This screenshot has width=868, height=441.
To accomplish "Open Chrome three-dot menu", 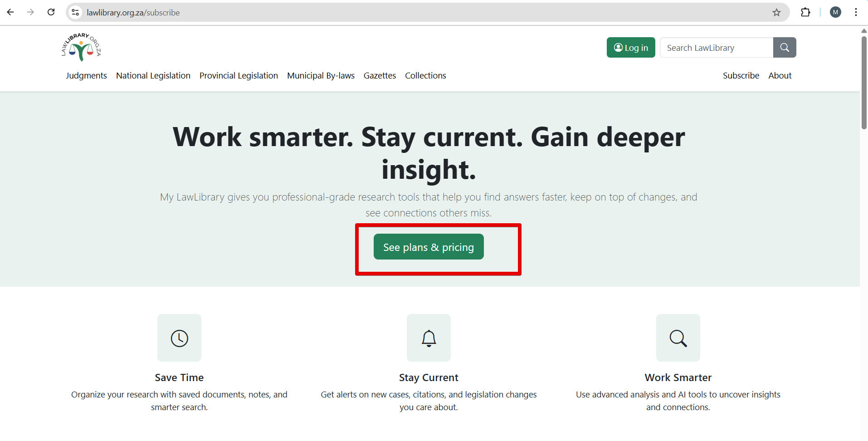I will click(x=856, y=12).
